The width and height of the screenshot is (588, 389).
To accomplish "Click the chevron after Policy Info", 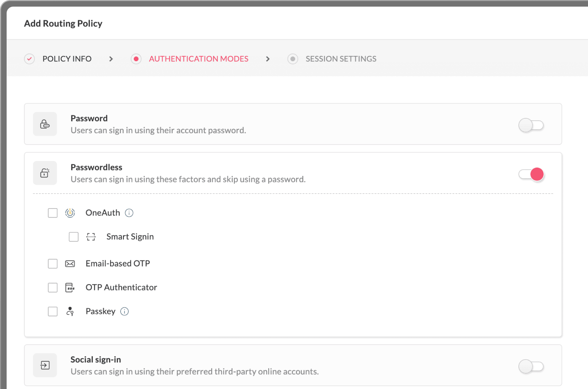I will pos(111,59).
